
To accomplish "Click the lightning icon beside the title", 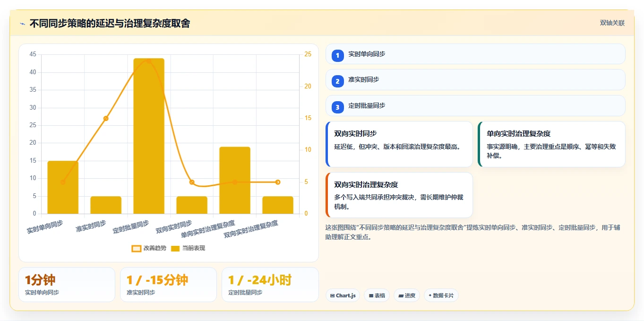I will [22, 24].
